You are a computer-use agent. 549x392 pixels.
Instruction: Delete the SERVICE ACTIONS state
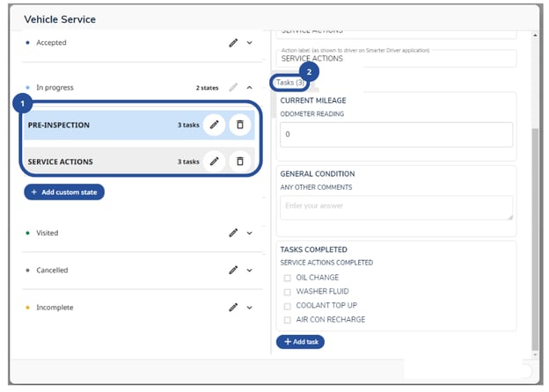coord(240,161)
